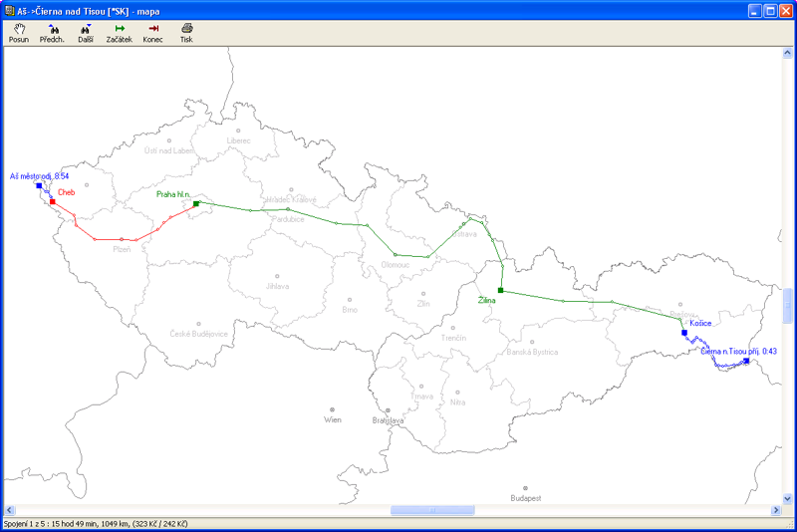Show next connection using Další
The height and width of the screenshot is (532, 797).
pyautogui.click(x=86, y=33)
